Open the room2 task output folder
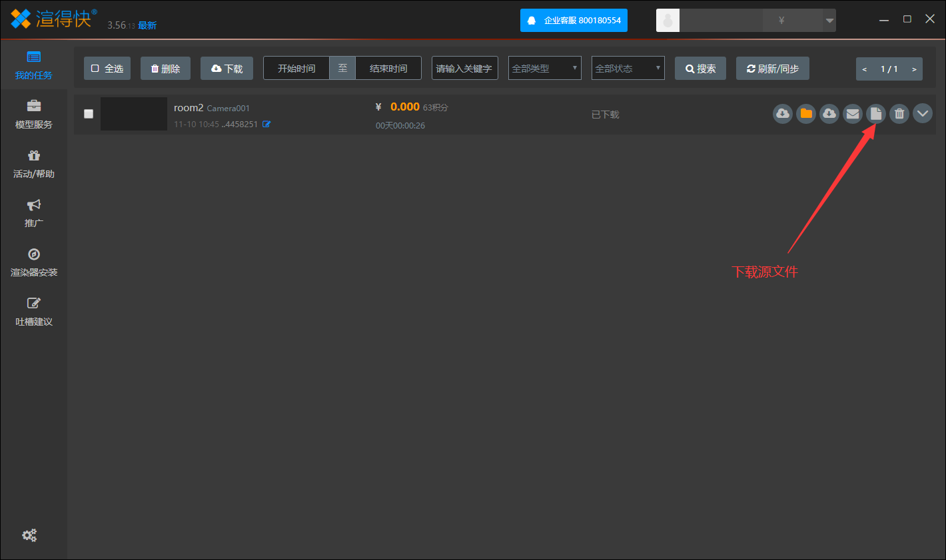 tap(806, 114)
